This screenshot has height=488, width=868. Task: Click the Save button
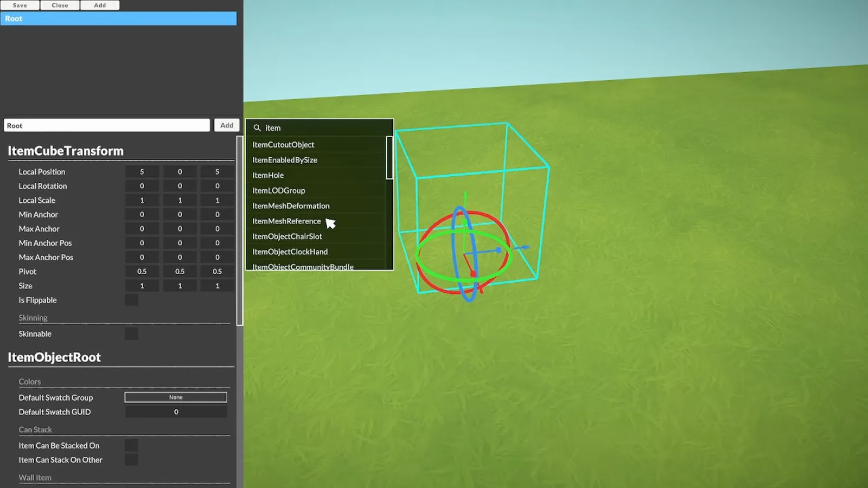point(20,5)
